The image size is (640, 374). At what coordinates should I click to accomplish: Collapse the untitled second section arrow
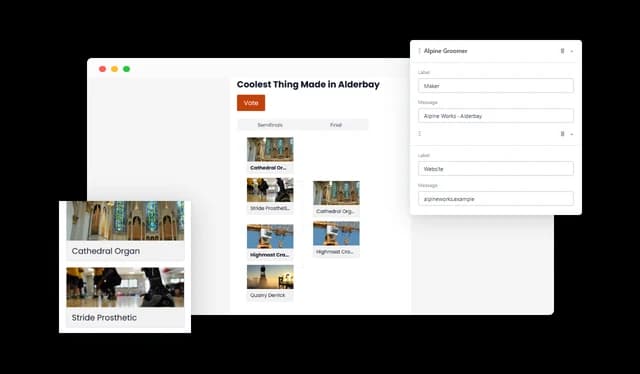click(572, 134)
